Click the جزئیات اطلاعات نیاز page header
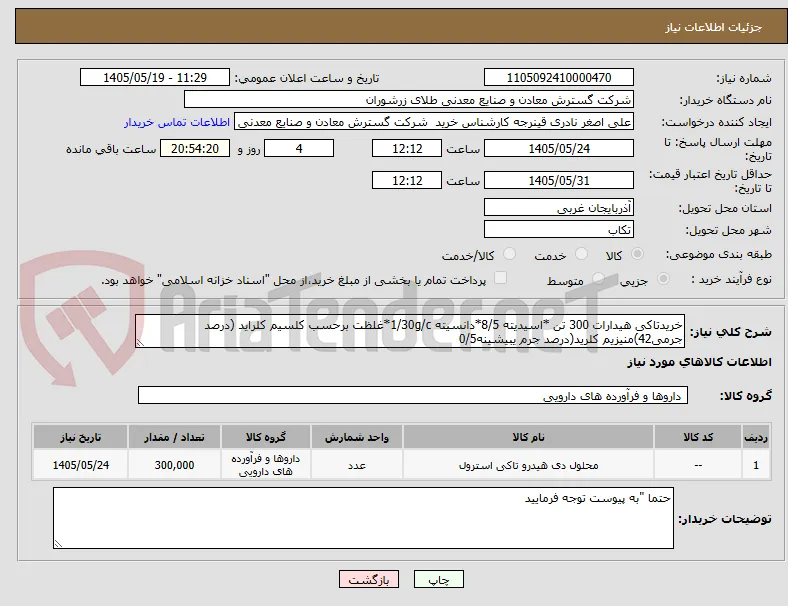 pyautogui.click(x=714, y=27)
